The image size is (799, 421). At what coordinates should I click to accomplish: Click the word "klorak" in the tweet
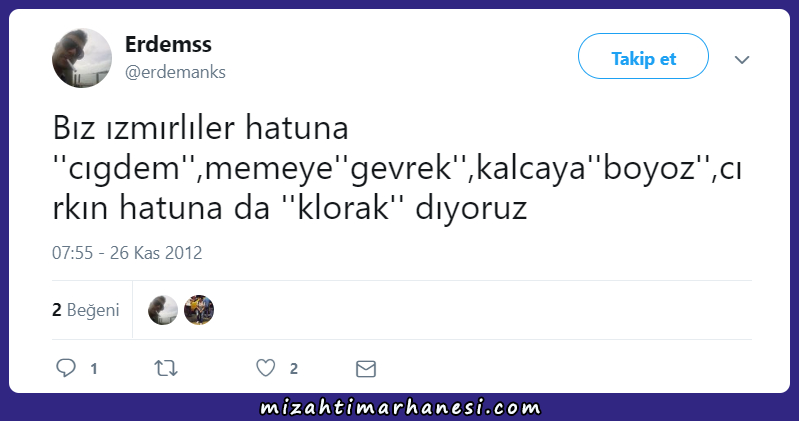[342, 207]
